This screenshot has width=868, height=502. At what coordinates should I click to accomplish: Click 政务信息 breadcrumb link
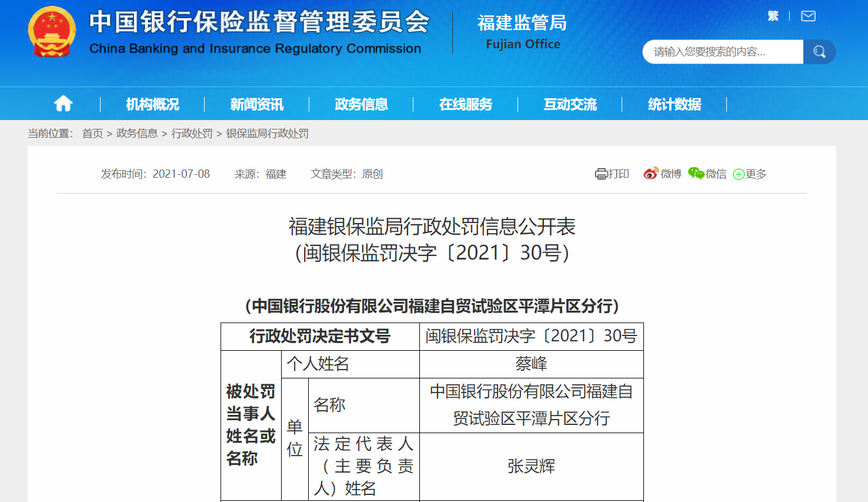137,134
